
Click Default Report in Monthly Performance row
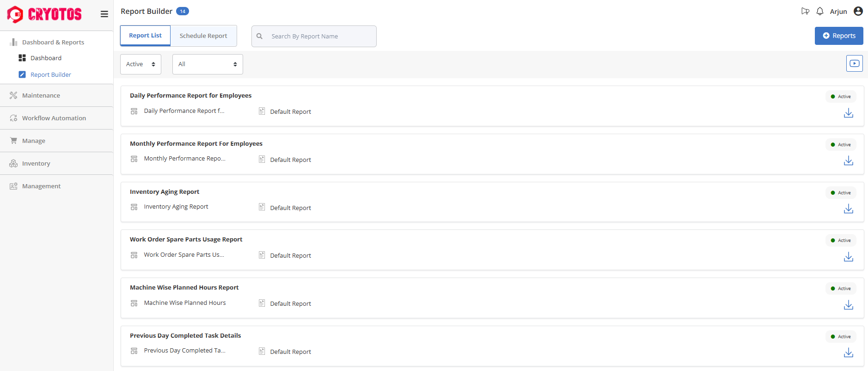[290, 160]
